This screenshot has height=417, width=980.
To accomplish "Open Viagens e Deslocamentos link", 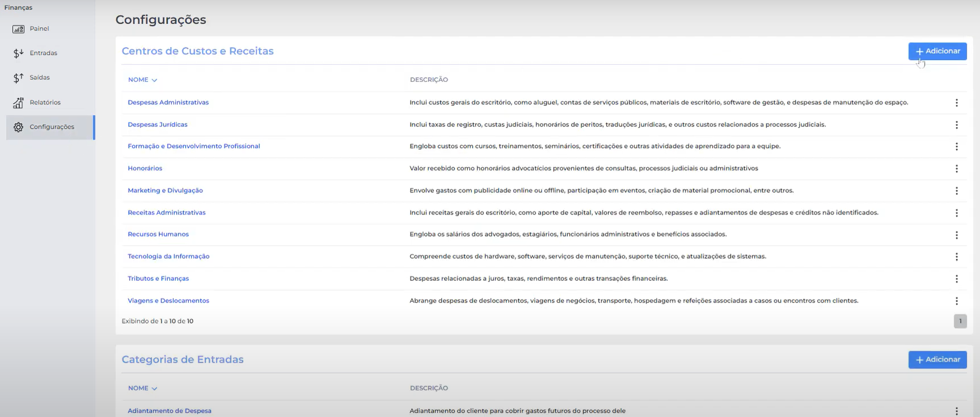I will click(x=168, y=301).
